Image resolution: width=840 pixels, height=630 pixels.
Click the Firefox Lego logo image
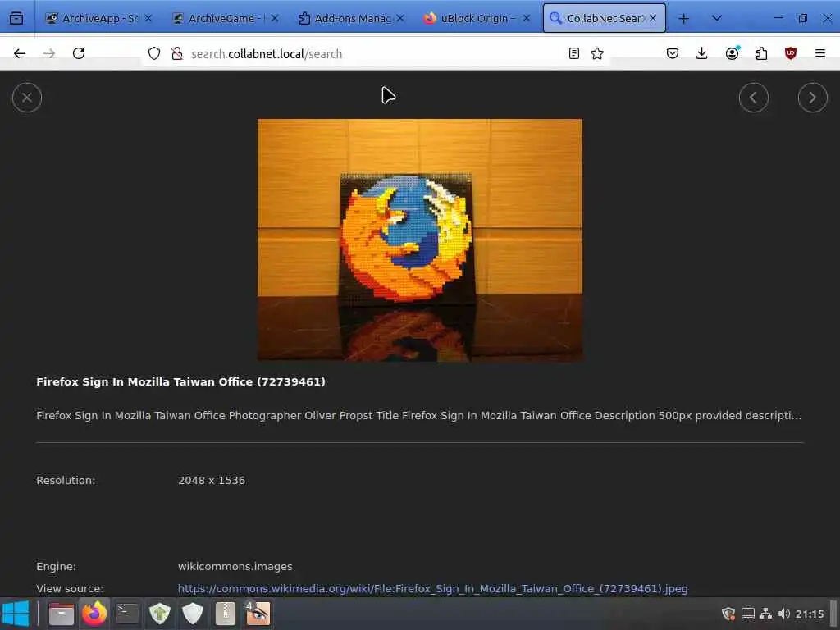coord(419,240)
